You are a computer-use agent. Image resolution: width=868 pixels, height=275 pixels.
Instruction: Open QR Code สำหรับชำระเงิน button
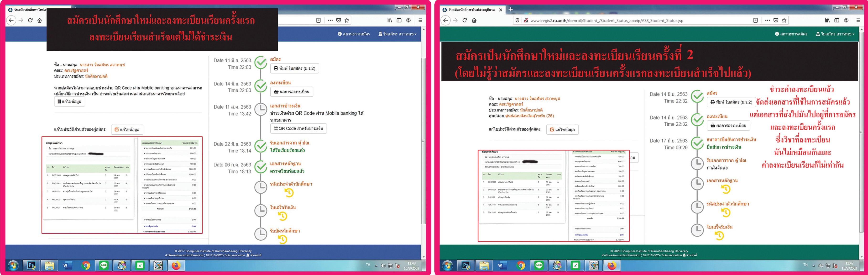pos(298,128)
